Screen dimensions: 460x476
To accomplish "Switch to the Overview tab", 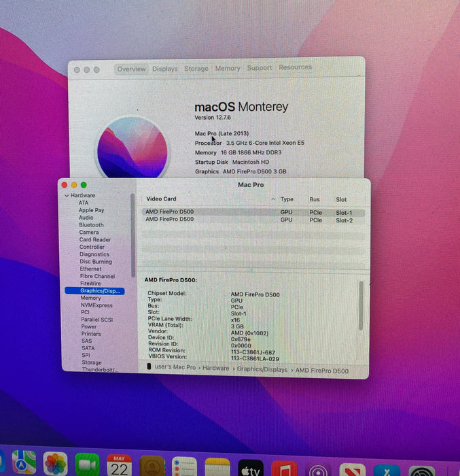I will tap(131, 69).
